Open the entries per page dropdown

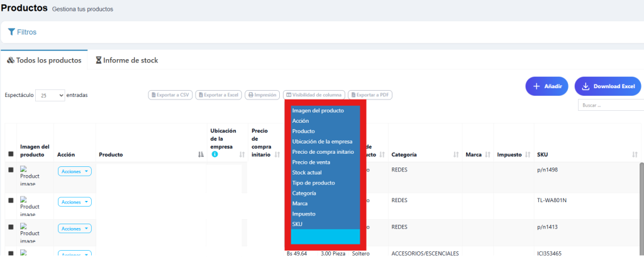point(50,95)
